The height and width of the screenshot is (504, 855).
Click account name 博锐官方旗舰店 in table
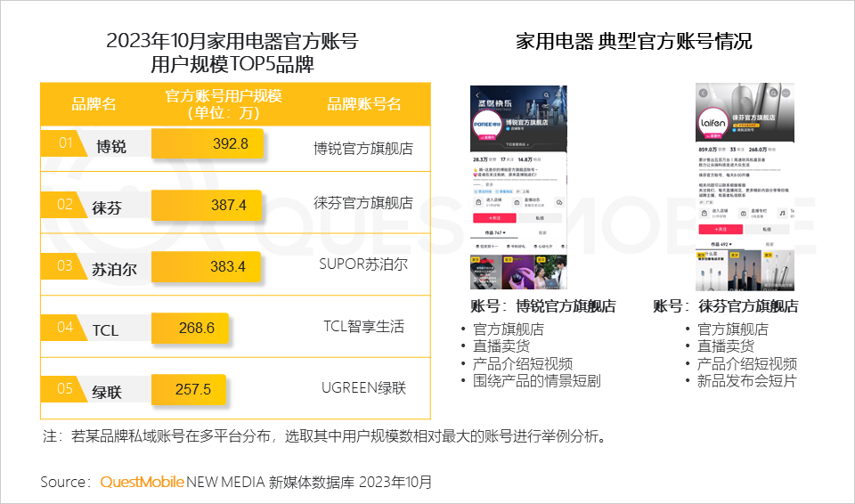(363, 149)
